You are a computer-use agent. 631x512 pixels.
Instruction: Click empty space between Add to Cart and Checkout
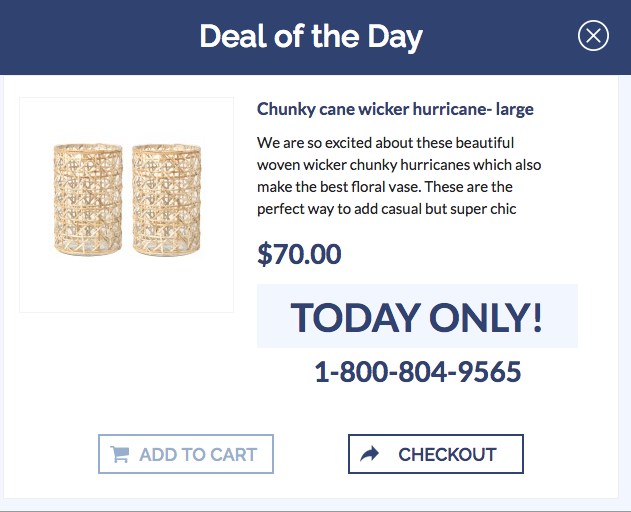pyautogui.click(x=311, y=454)
